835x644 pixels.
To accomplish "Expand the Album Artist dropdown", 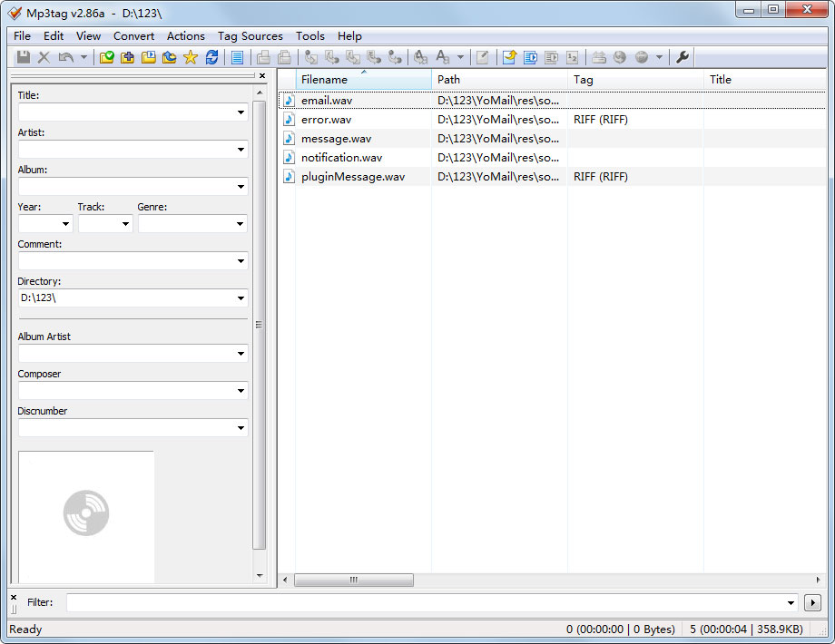I will [241, 354].
